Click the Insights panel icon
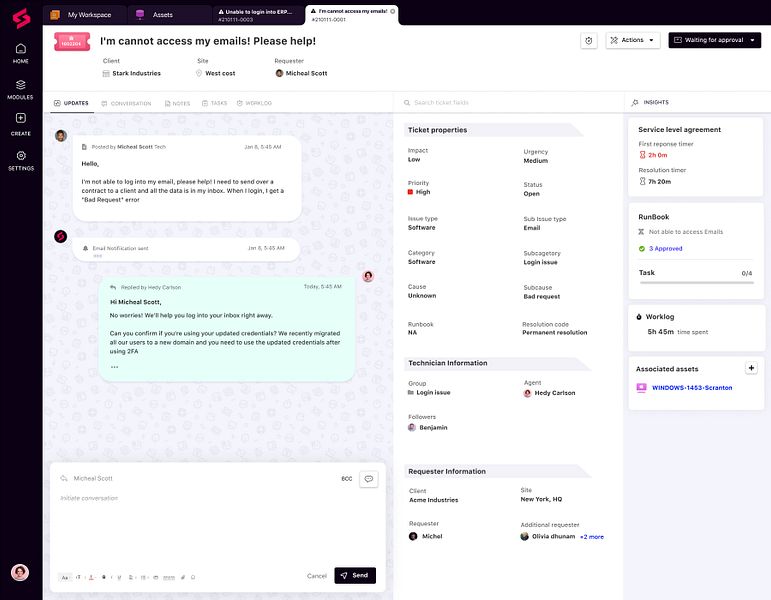771x600 pixels. (x=635, y=102)
